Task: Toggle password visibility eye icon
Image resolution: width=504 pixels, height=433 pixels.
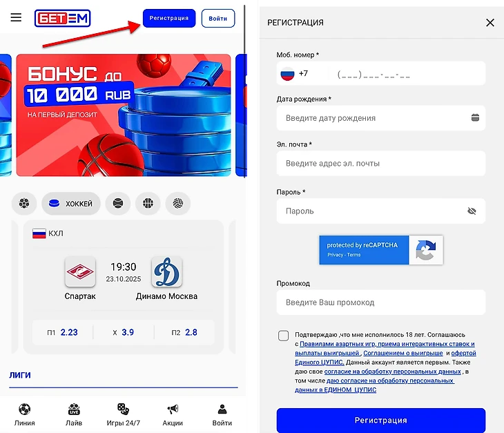Action: pos(472,211)
